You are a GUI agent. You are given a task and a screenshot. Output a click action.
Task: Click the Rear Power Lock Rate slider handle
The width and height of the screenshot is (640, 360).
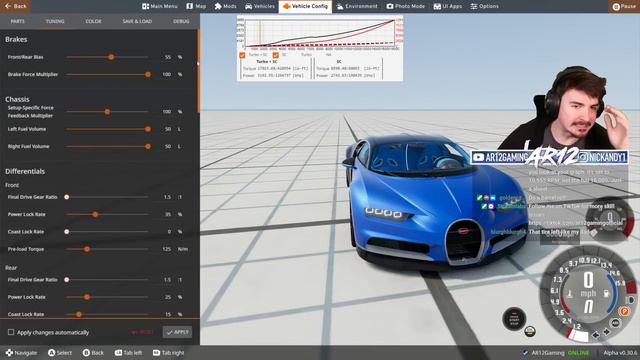[87, 297]
